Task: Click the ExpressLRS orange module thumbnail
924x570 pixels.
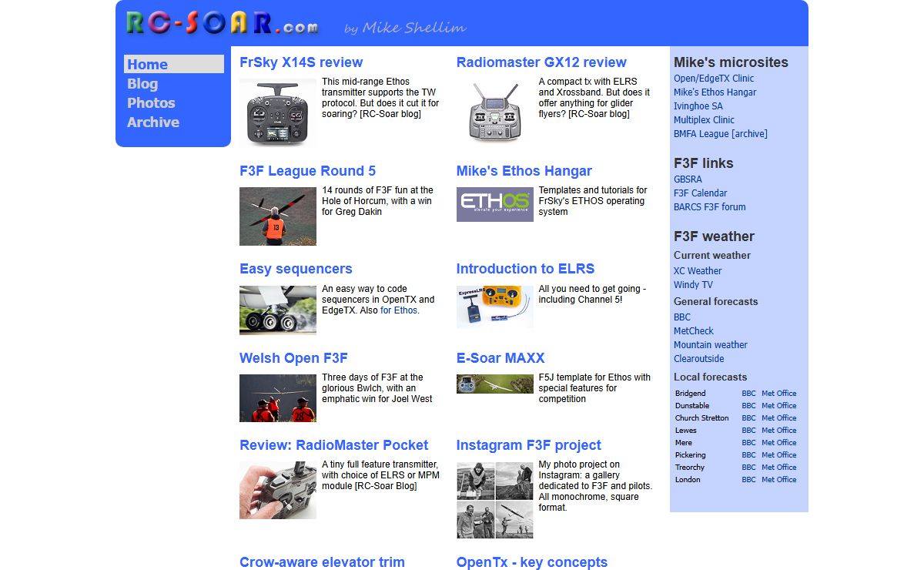Action: pyautogui.click(x=495, y=307)
